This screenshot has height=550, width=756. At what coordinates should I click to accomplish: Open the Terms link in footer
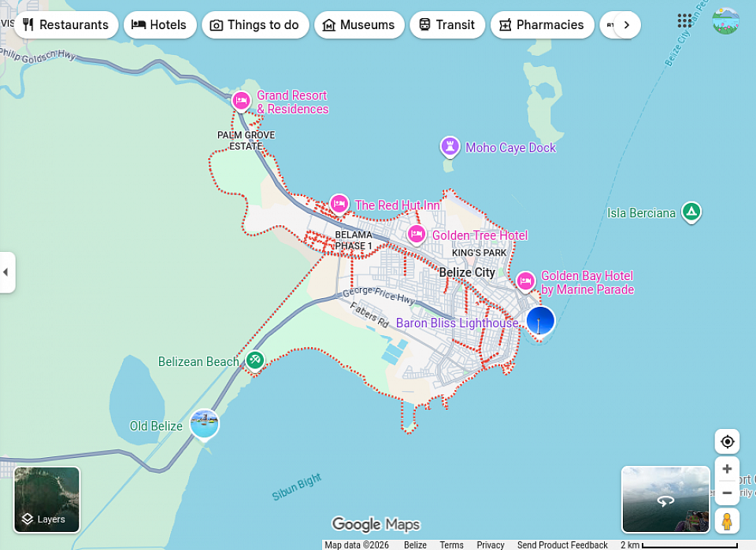[x=451, y=544]
